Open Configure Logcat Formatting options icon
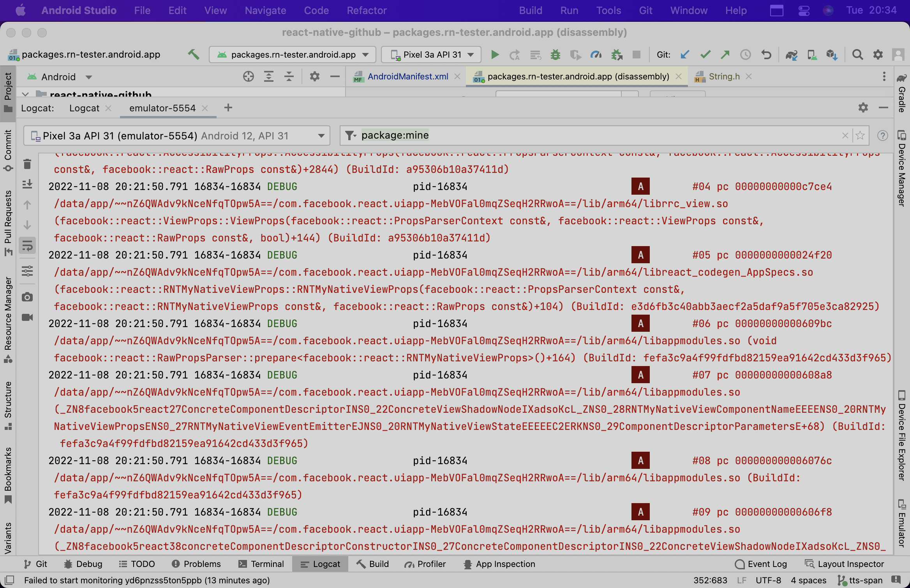 click(x=27, y=271)
